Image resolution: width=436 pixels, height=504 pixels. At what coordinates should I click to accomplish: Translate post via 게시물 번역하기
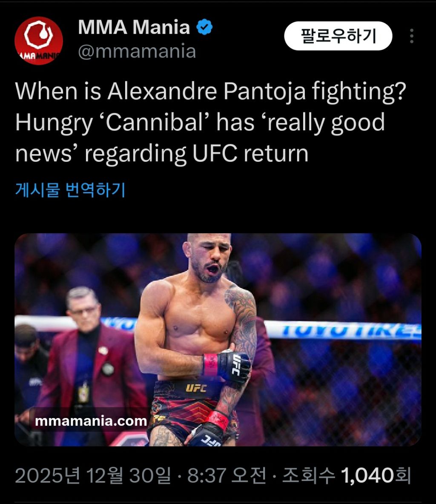[x=70, y=190]
